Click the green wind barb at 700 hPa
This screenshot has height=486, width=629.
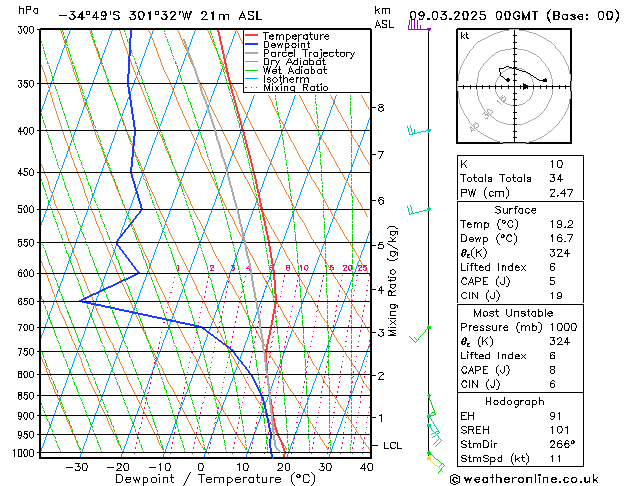pyautogui.click(x=420, y=334)
